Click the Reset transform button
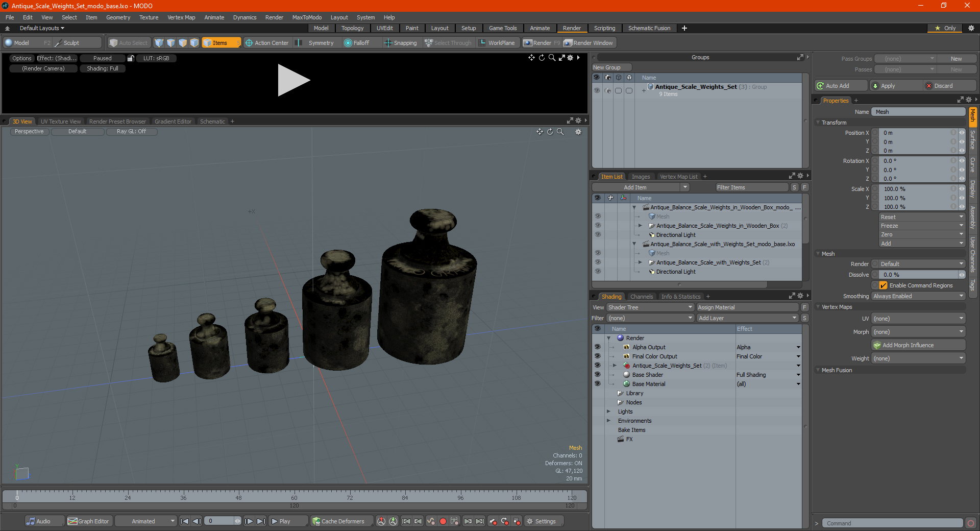The image size is (980, 531). click(x=922, y=217)
